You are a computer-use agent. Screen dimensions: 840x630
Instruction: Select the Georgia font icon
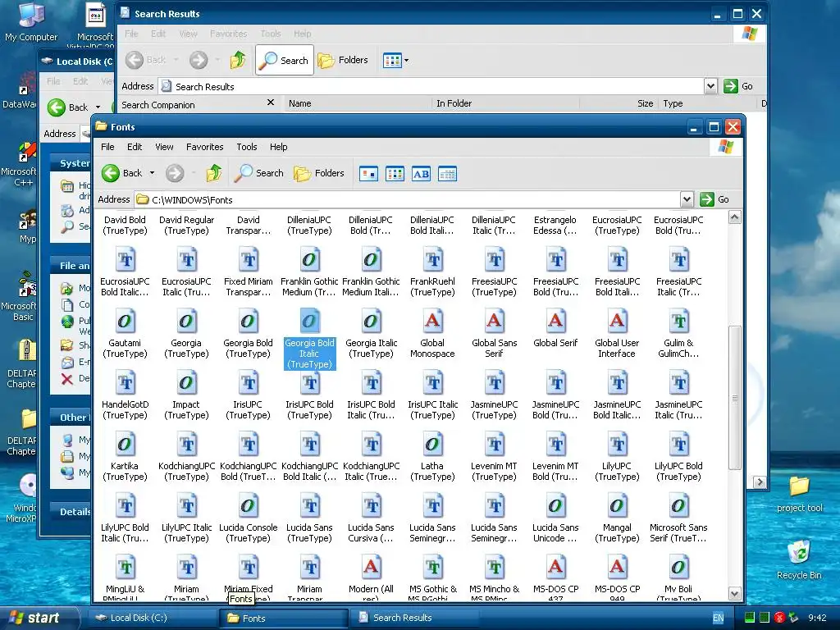click(186, 322)
